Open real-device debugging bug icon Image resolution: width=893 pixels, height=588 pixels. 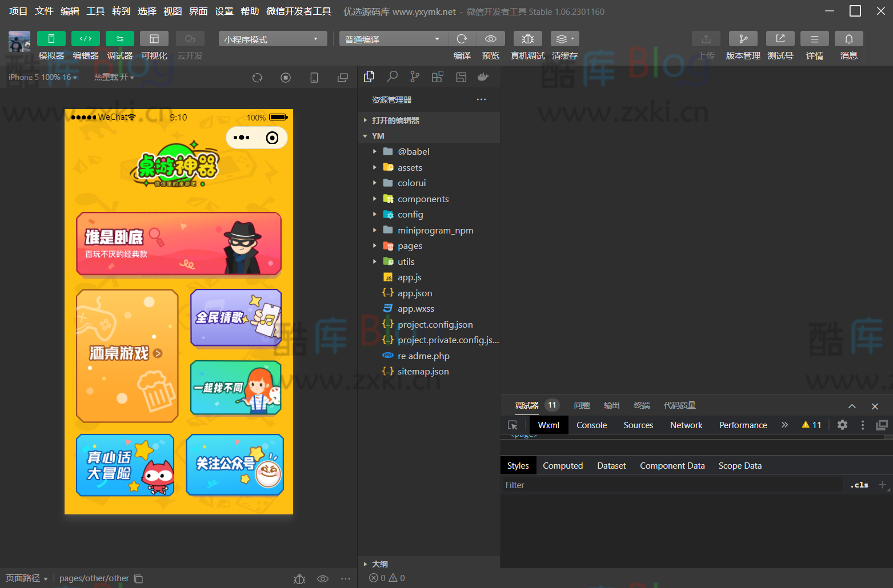tap(527, 39)
